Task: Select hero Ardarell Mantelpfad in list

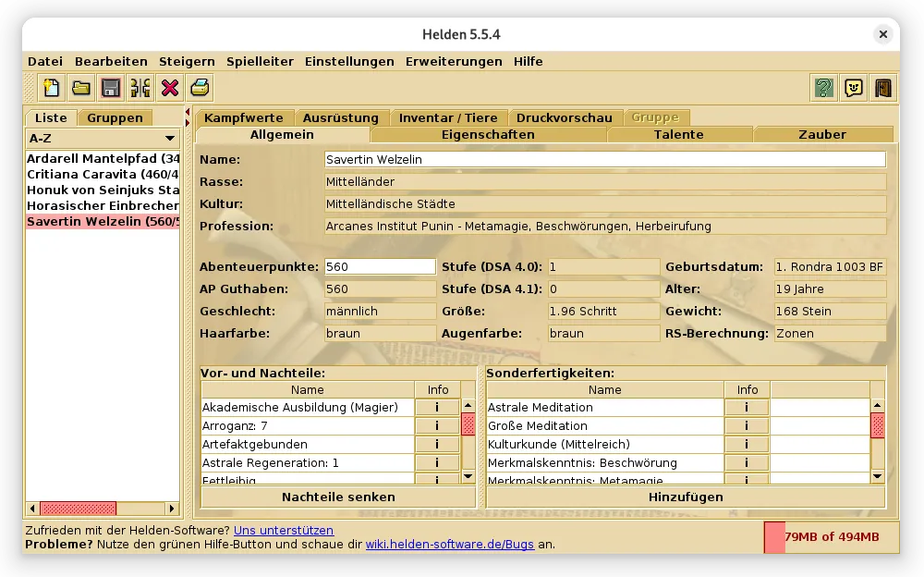Action: (x=103, y=159)
